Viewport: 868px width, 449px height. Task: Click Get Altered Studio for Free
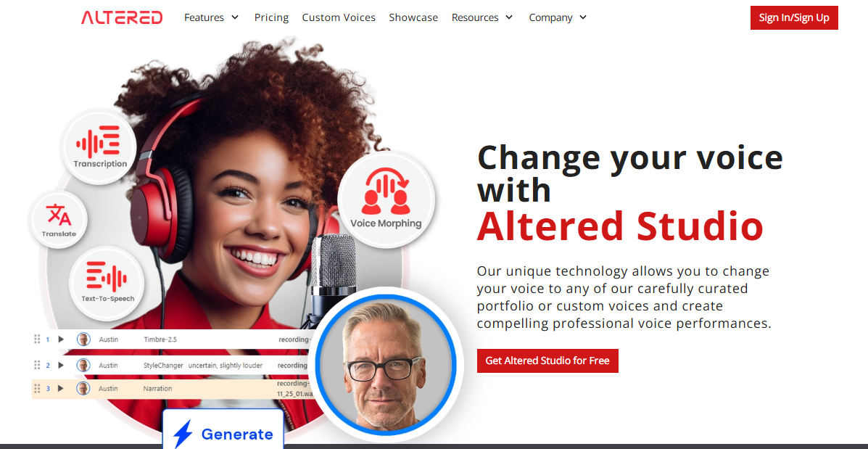pos(547,361)
